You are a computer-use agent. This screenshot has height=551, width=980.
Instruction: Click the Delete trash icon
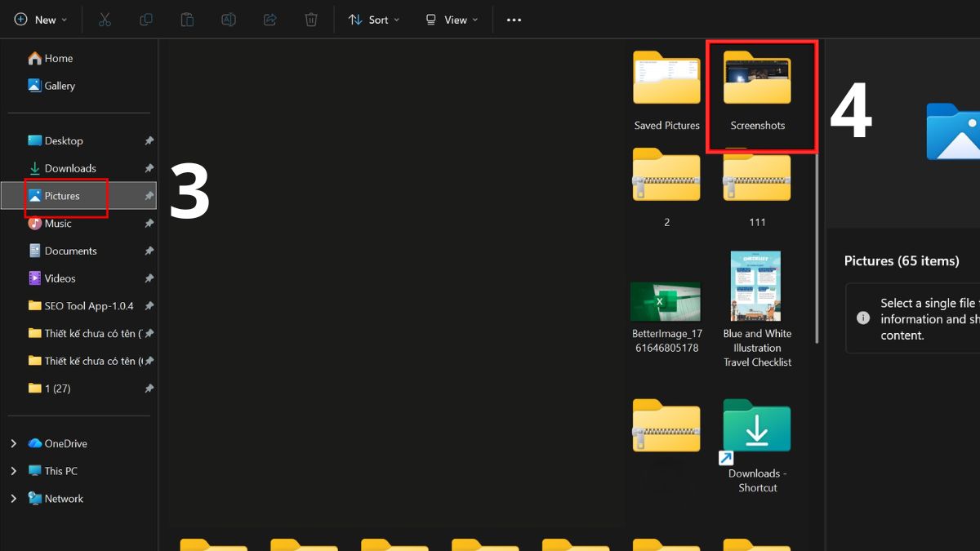[311, 19]
